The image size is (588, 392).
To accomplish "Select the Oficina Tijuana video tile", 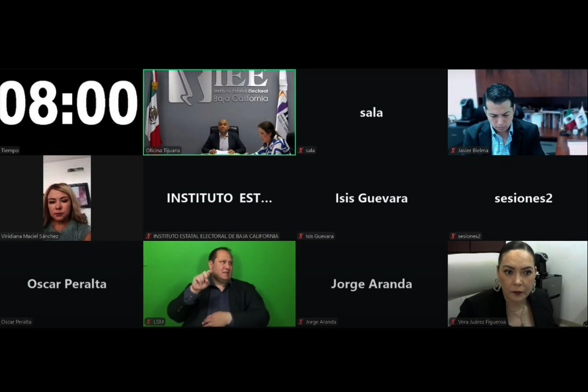I will (x=220, y=112).
